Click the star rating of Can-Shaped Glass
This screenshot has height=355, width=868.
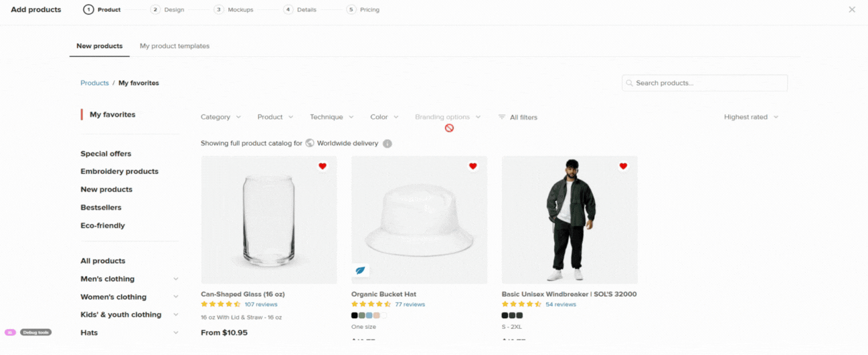221,304
